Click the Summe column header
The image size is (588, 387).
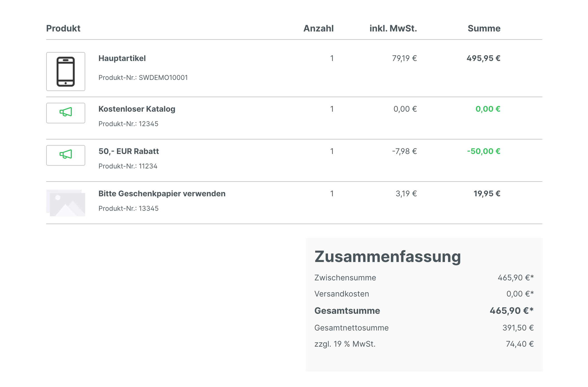(484, 28)
